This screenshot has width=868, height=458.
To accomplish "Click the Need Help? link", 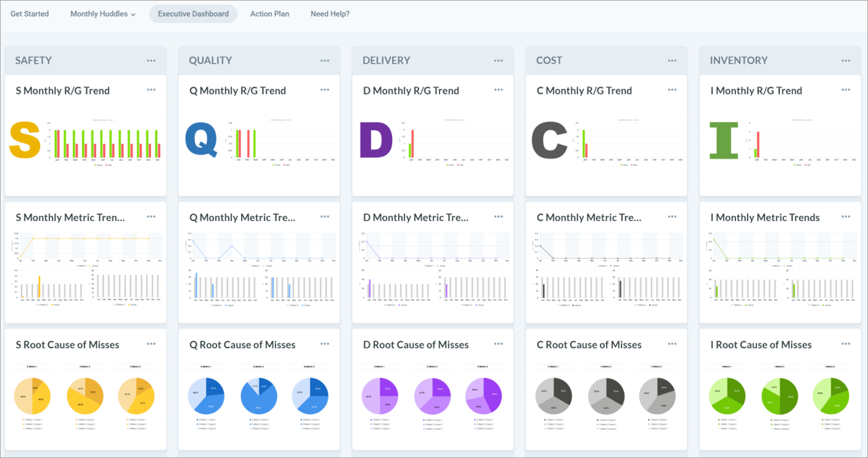I will click(330, 14).
